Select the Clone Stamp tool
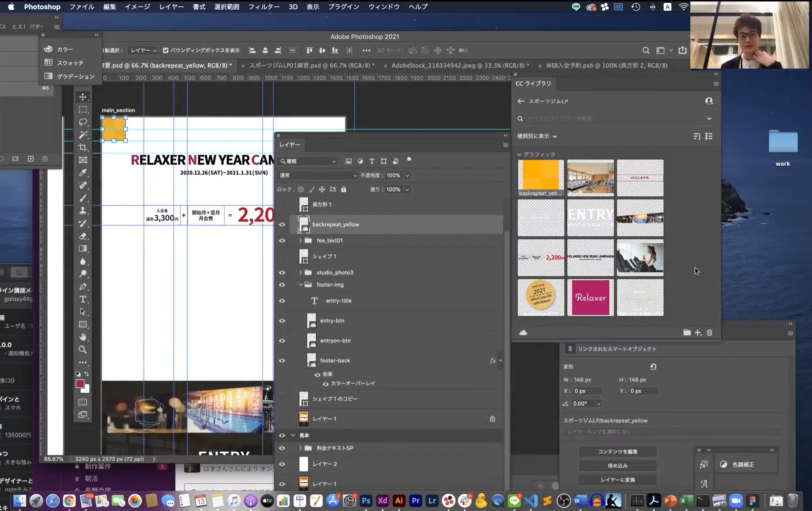812x511 pixels. pyautogui.click(x=83, y=211)
